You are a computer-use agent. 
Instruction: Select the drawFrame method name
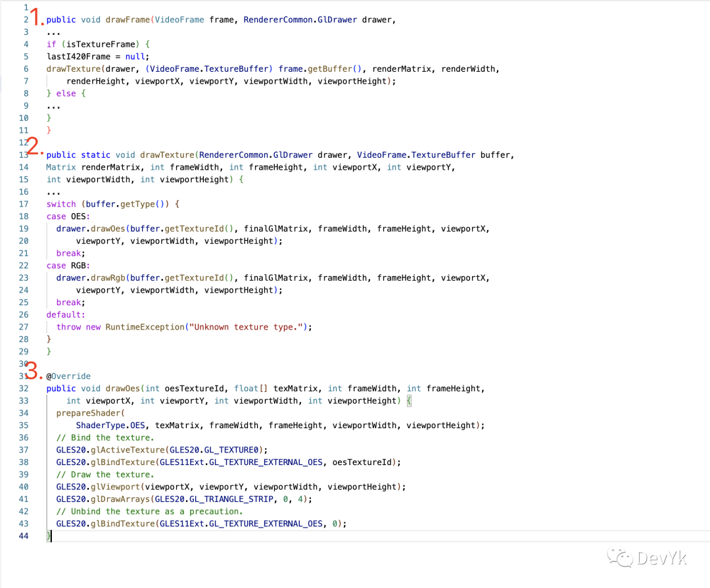point(128,20)
